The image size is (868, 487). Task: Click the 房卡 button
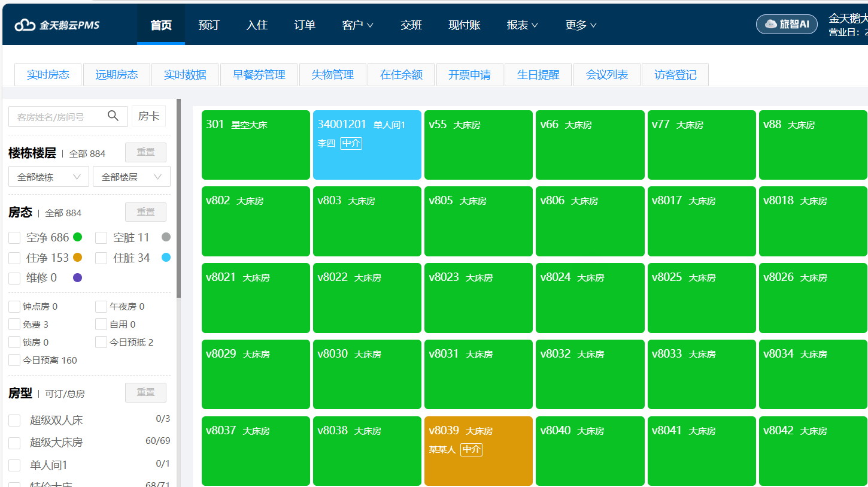(148, 116)
